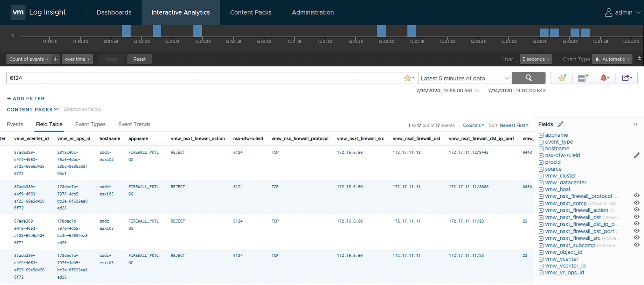Toggle visibility eye for vmw_nsxt_firewall_dst_port
644x285 pixels.
[636, 231]
